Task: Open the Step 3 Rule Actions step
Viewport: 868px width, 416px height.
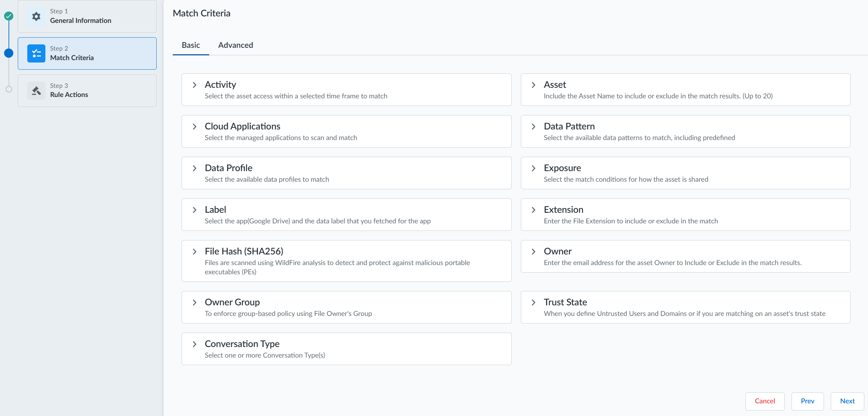Action: coord(87,91)
